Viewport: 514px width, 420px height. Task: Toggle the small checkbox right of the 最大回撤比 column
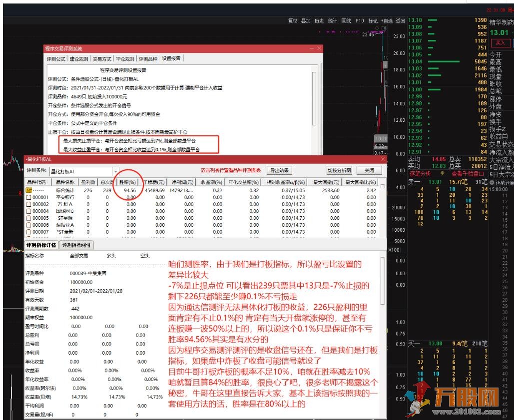pyautogui.click(x=382, y=186)
